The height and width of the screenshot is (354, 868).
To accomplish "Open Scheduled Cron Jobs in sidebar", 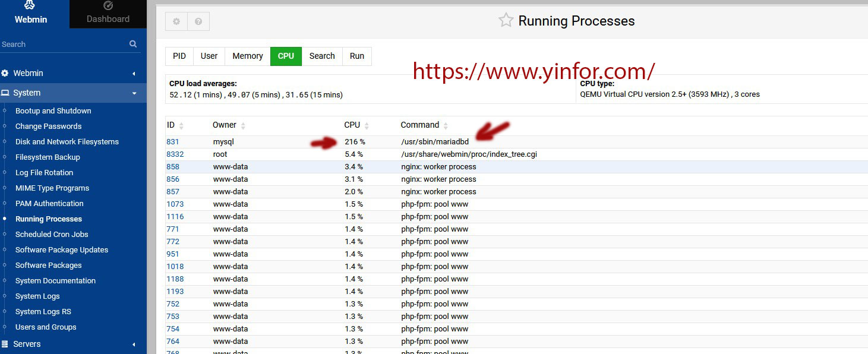I will point(52,235).
